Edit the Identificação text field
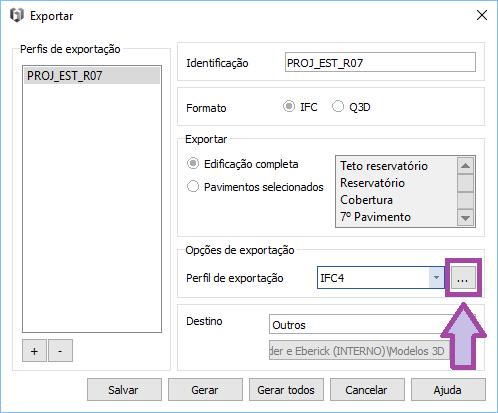 point(380,62)
